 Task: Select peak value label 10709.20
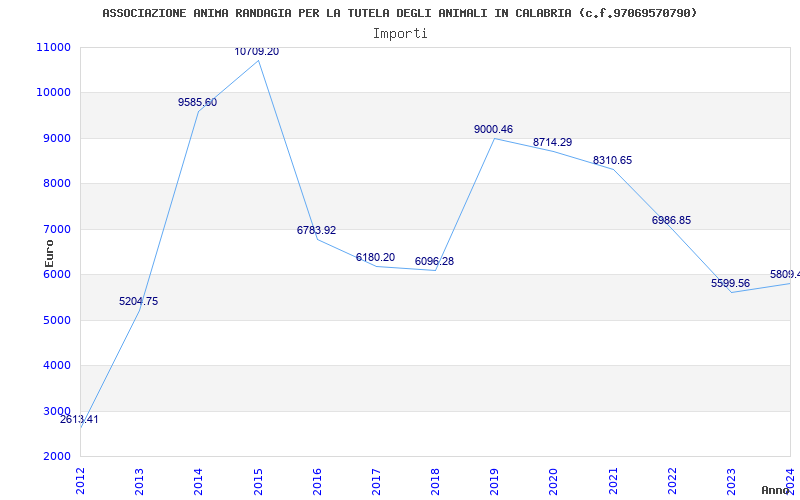257,52
